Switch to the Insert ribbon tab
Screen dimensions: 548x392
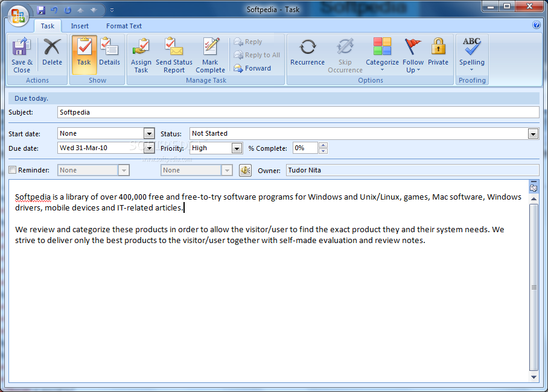click(80, 26)
